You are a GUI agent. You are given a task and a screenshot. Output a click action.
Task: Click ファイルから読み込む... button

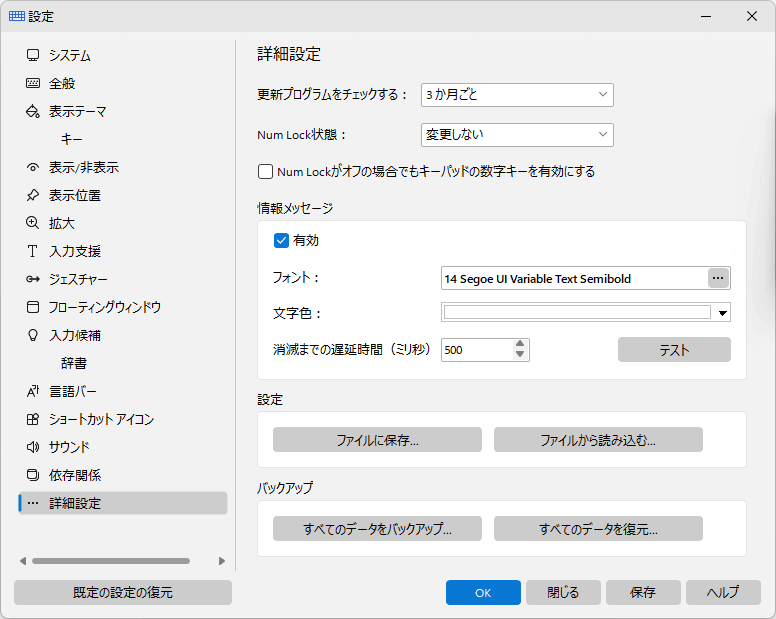tap(598, 440)
